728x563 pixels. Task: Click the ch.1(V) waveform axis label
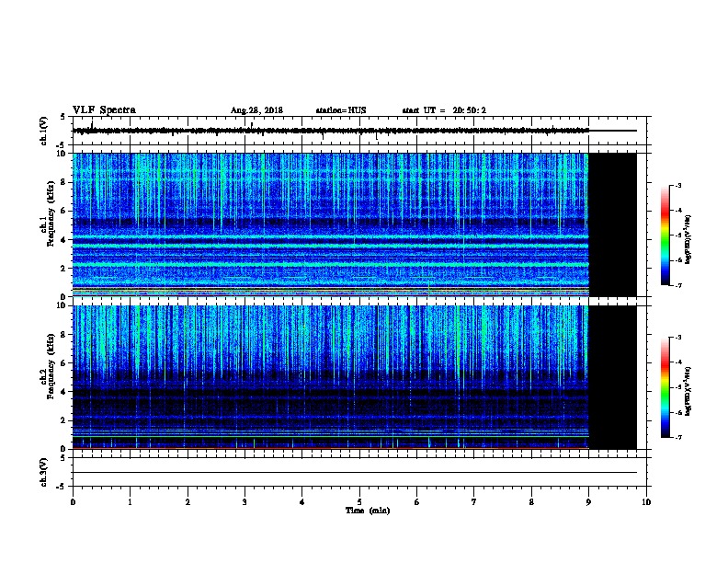43,131
